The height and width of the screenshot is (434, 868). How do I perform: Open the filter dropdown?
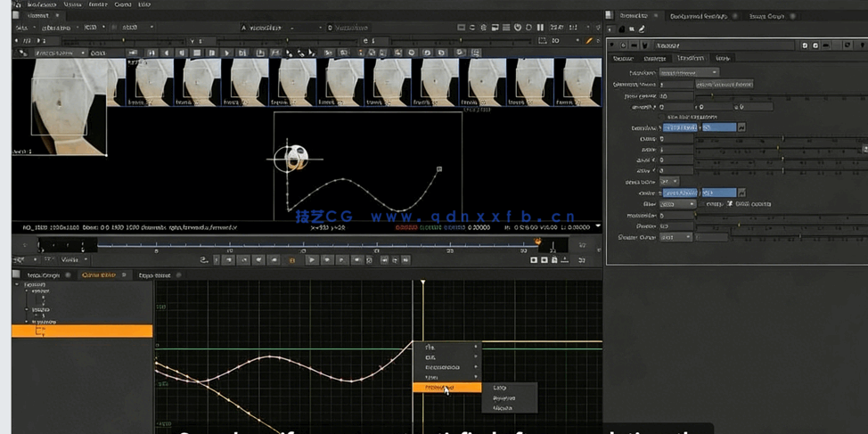point(678,204)
